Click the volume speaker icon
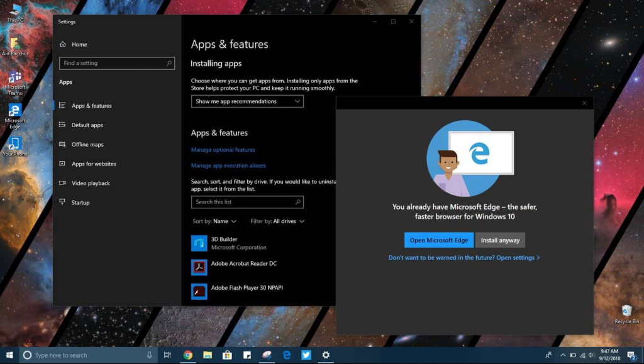644x364 pixels. pos(591,355)
